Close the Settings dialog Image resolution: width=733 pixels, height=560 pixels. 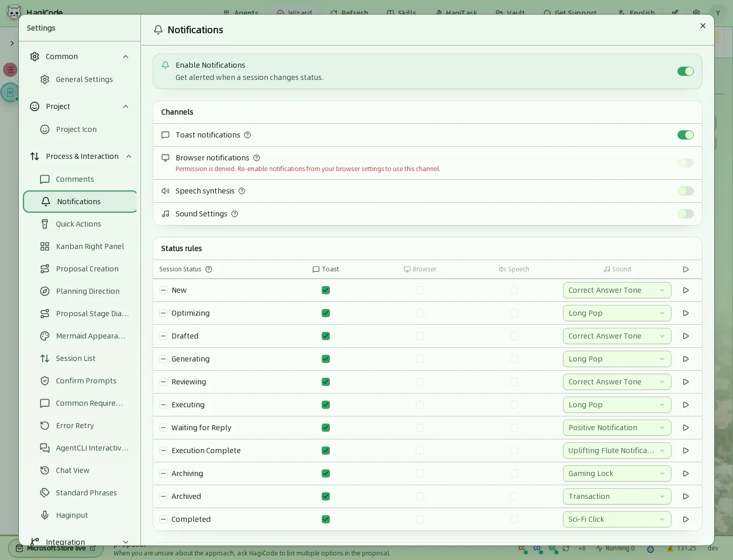[703, 26]
